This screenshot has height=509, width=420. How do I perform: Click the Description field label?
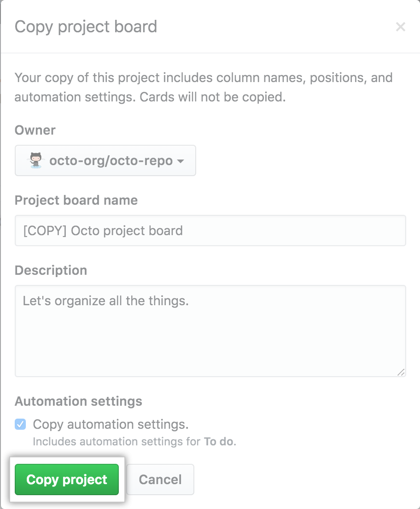click(x=51, y=270)
